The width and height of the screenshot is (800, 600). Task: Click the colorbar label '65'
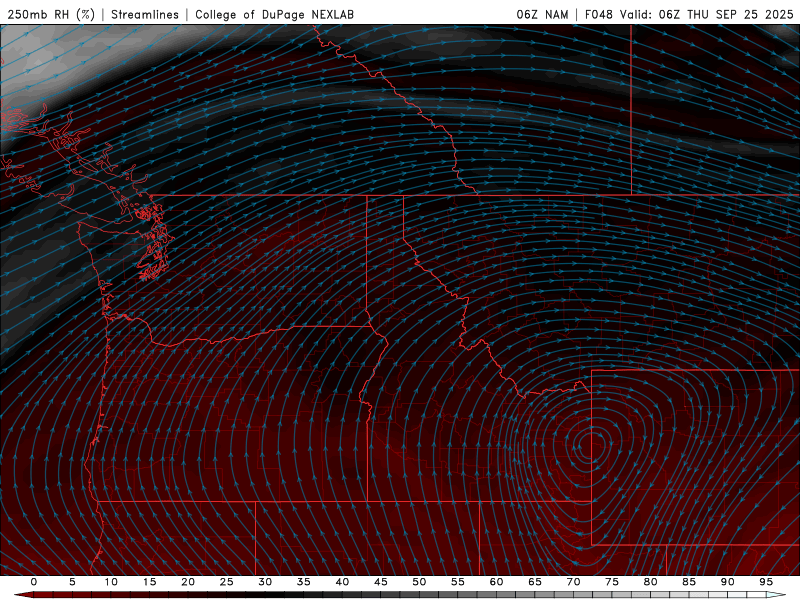(535, 582)
